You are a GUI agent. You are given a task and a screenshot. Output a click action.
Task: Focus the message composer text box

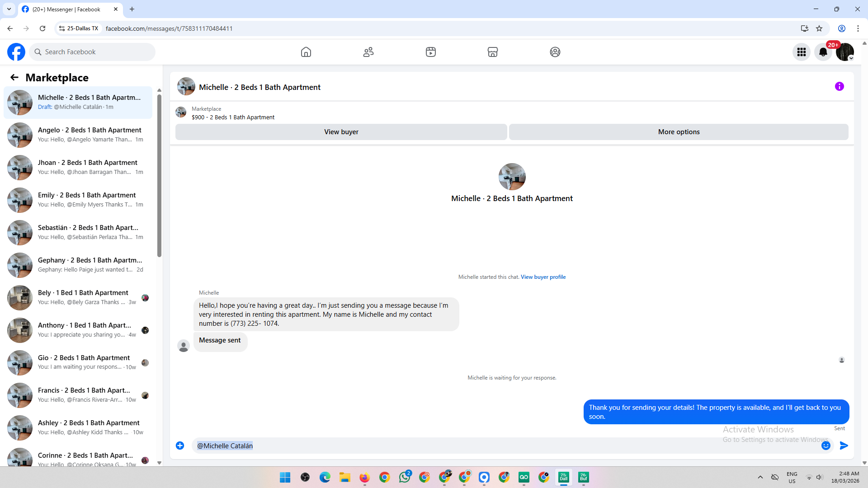(x=506, y=446)
